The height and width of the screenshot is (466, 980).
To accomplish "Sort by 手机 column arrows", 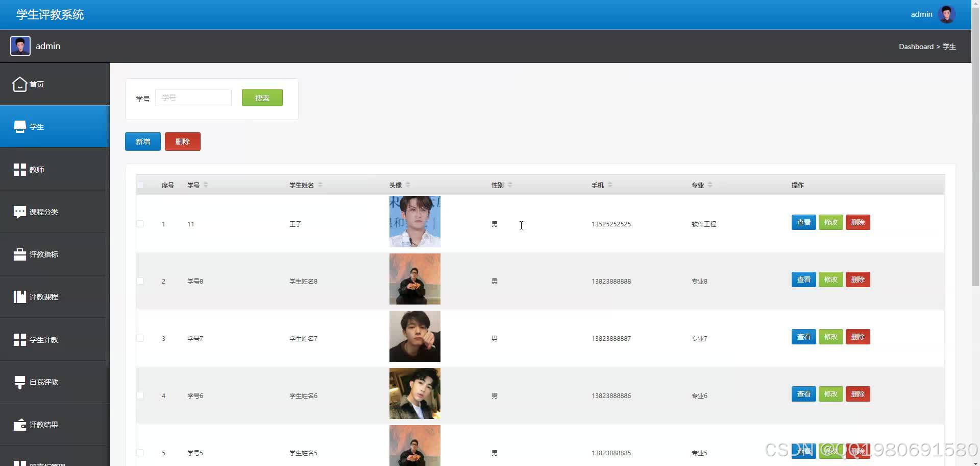I will click(610, 185).
